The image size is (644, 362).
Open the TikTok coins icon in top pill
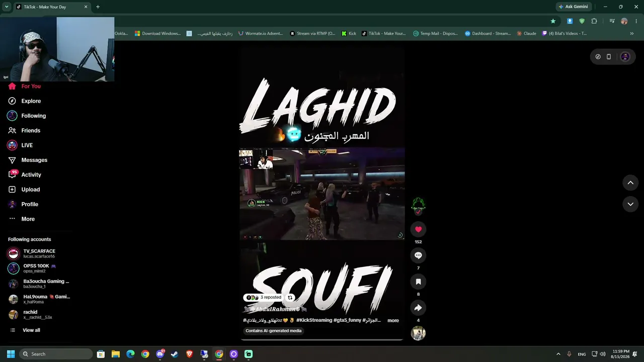point(598,57)
